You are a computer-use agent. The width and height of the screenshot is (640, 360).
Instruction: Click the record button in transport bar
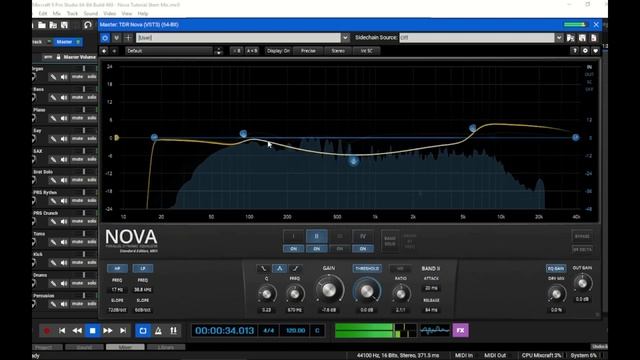pos(47,331)
